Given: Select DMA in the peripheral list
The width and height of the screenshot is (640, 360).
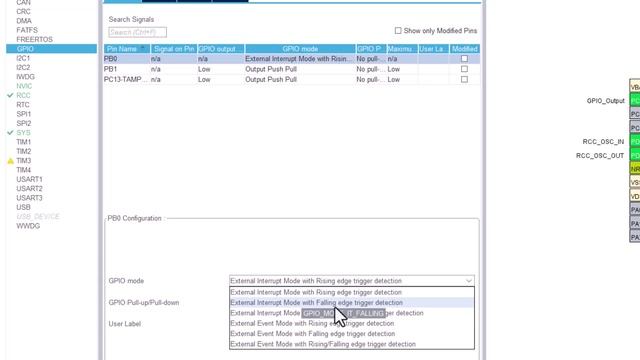Looking at the screenshot, I should (24, 21).
